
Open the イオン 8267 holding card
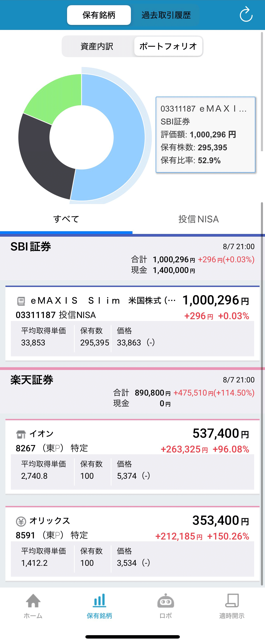pyautogui.click(x=132, y=457)
